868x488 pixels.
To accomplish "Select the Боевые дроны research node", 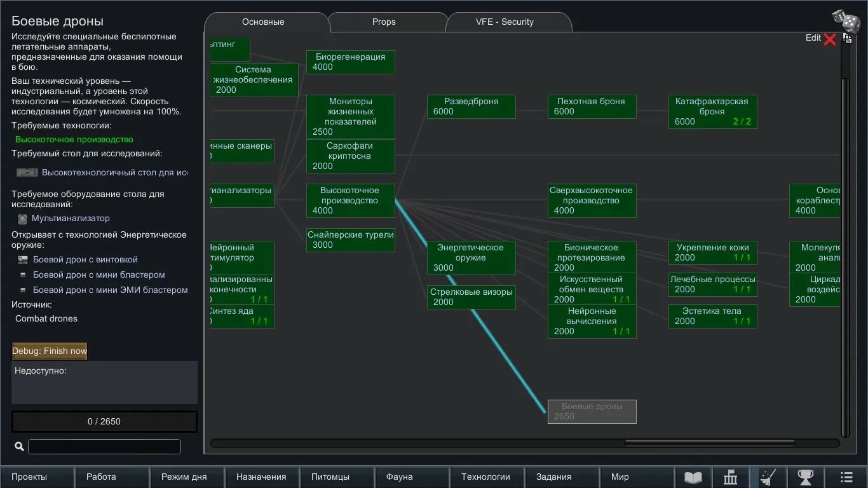I will click(x=592, y=411).
